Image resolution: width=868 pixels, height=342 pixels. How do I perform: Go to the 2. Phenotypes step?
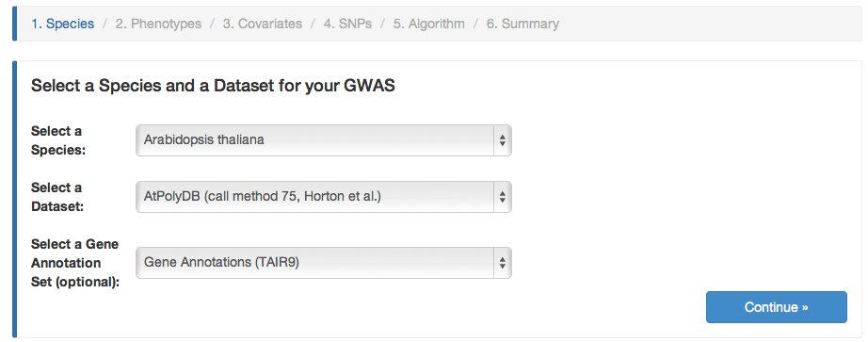(158, 24)
